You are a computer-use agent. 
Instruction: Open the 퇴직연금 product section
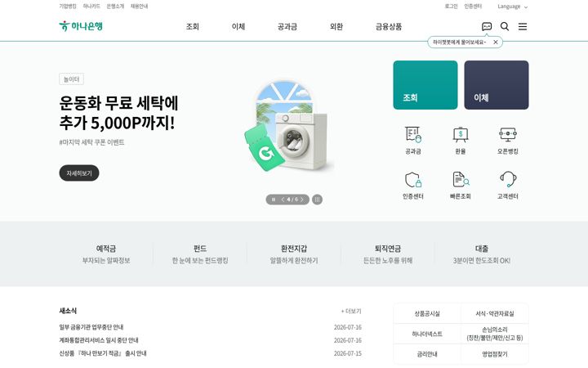388,254
